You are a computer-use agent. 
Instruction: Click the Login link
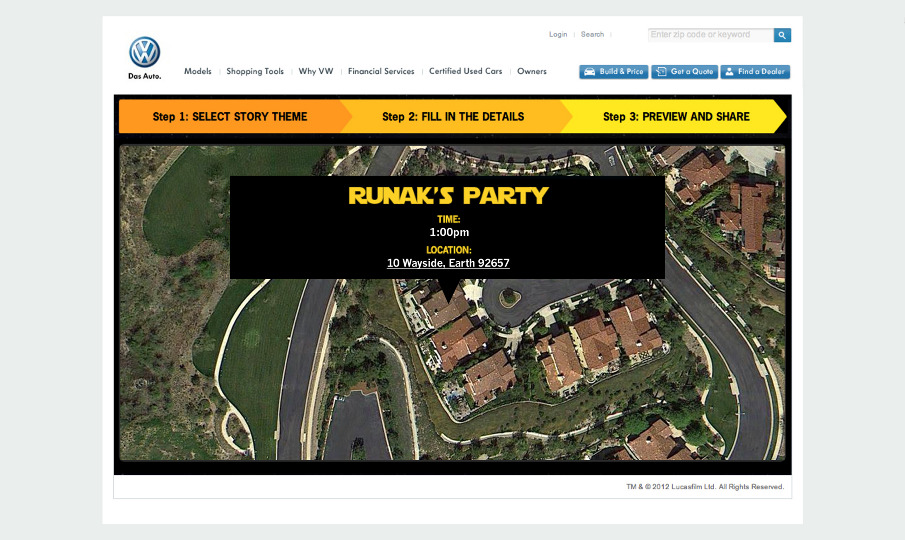[558, 35]
